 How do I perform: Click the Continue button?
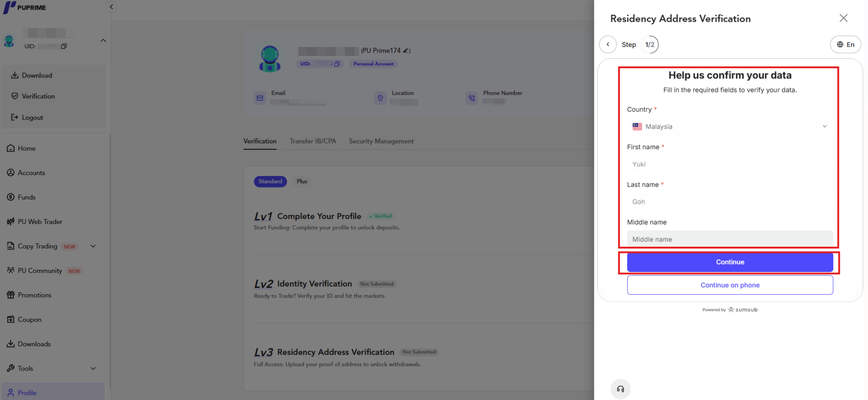730,262
